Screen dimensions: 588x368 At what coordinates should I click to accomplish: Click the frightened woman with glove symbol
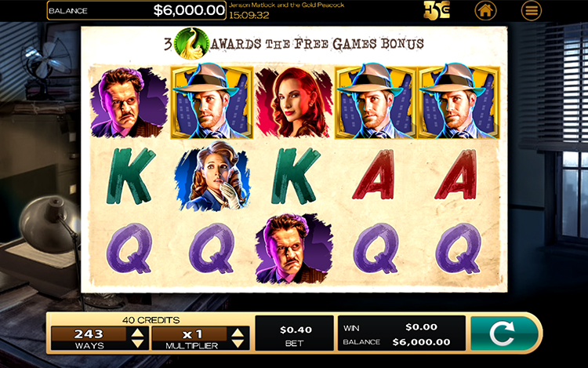[213, 177]
